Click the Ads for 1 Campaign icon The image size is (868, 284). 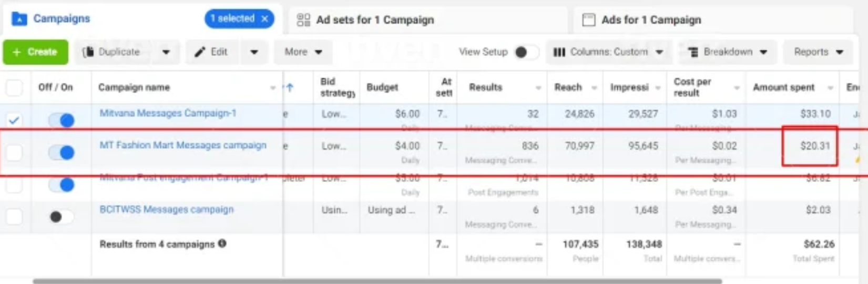click(589, 20)
